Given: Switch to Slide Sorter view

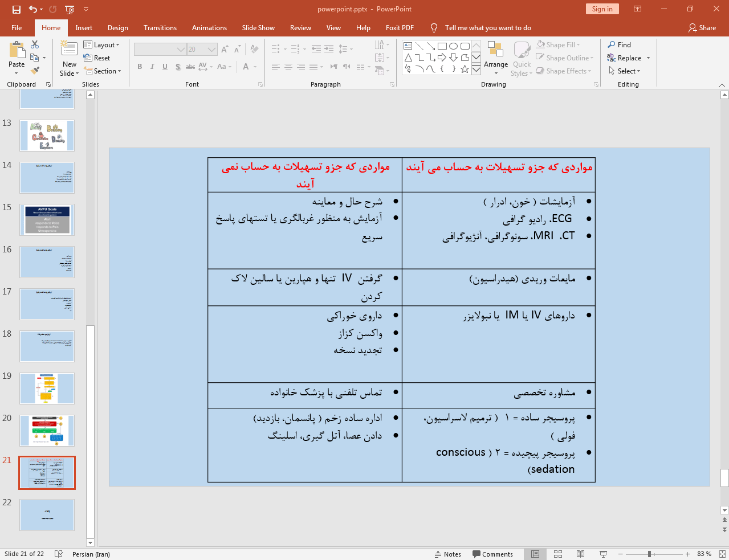Looking at the screenshot, I should click(x=558, y=554).
